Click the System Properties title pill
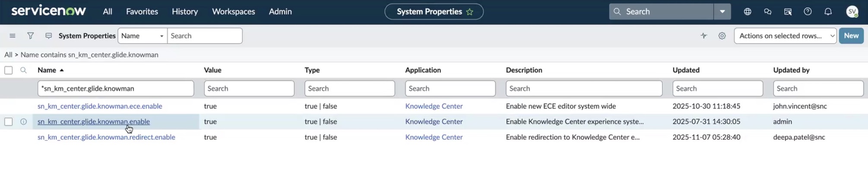Image resolution: width=868 pixels, height=169 pixels. (434, 12)
